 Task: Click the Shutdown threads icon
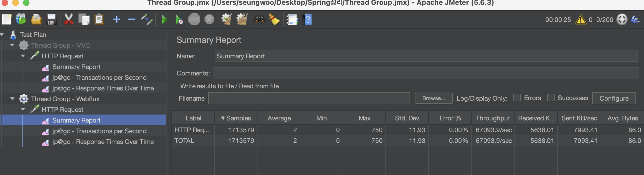209,19
